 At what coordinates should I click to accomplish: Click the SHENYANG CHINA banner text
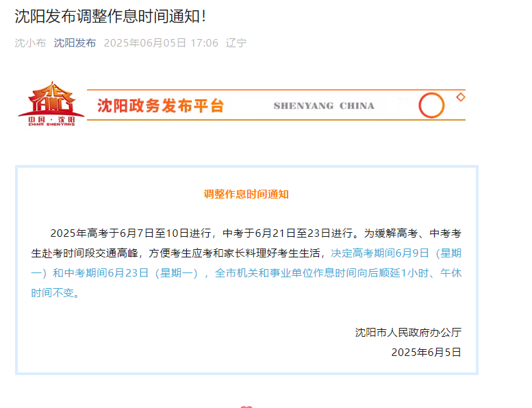[324, 106]
